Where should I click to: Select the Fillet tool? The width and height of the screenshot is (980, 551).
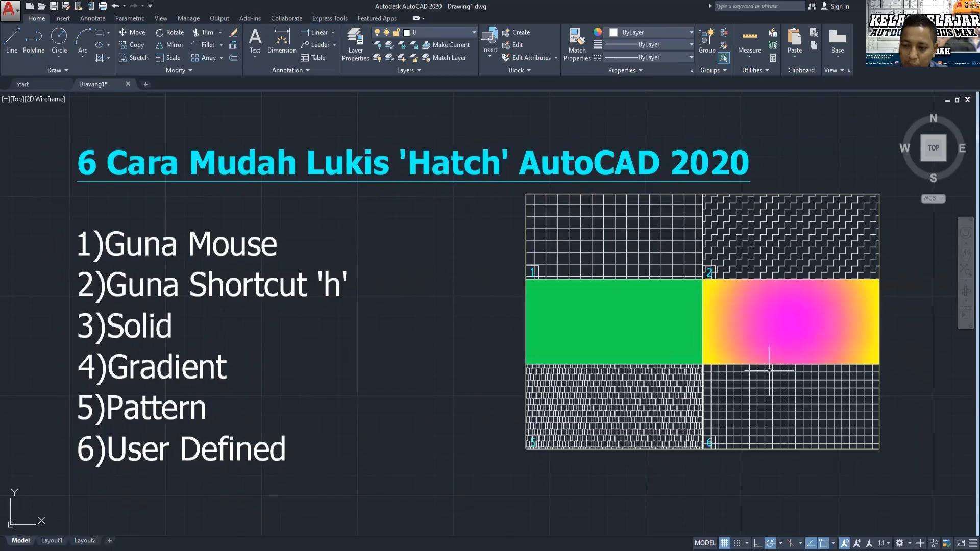click(x=203, y=45)
